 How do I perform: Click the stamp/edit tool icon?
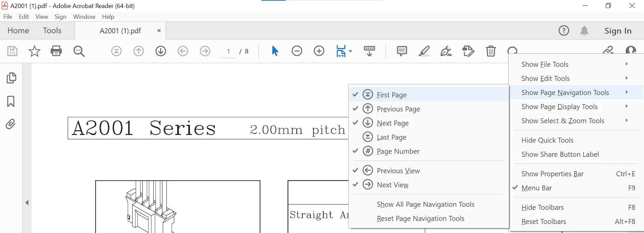(x=468, y=51)
